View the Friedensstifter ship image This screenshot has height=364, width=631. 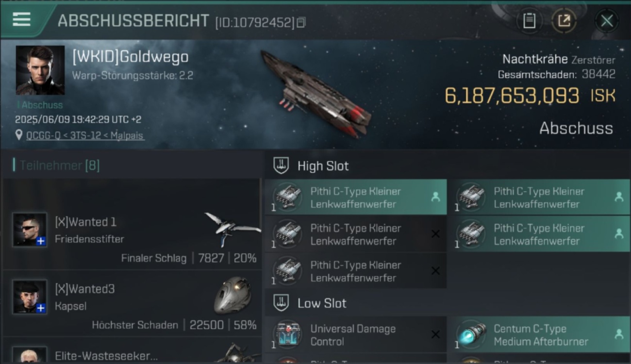[x=233, y=228]
